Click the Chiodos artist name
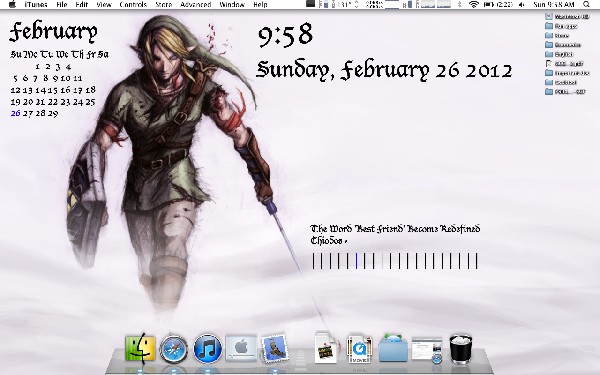600x375 pixels. click(326, 241)
